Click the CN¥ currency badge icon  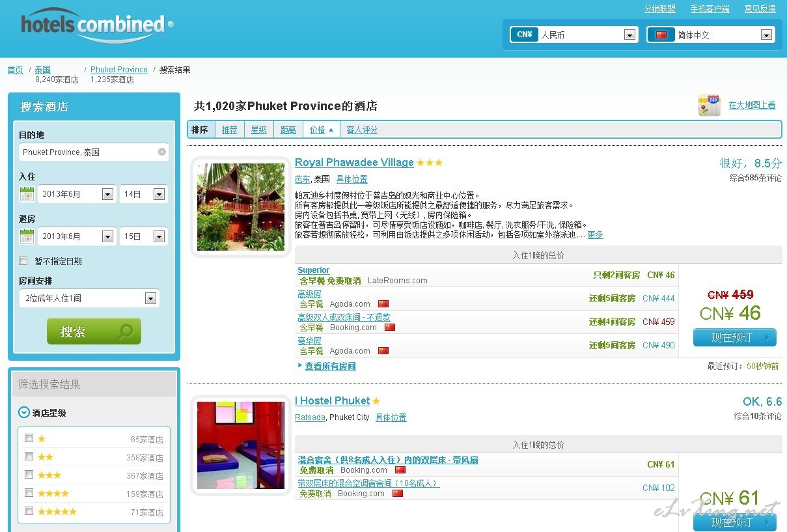tap(524, 35)
